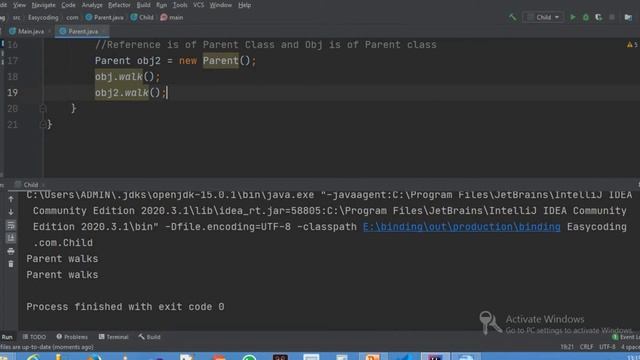The image size is (640, 360).
Task: Click the com breadcrumb segment
Action: (x=72, y=17)
